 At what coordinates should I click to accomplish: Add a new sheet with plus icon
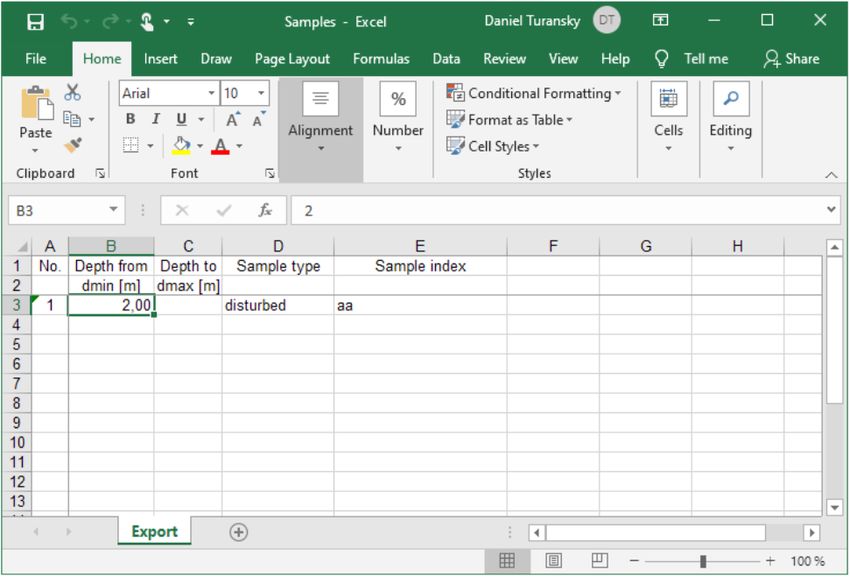coord(238,532)
